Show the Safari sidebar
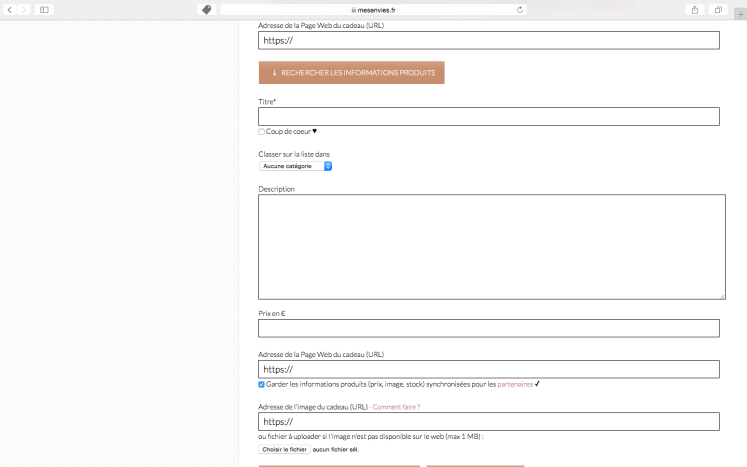747x467 pixels. (44, 9)
